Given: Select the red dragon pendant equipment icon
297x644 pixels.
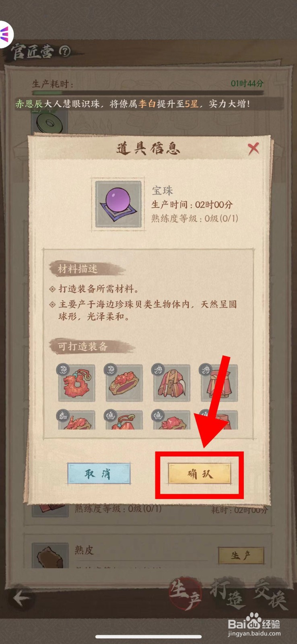Looking at the screenshot, I should pyautogui.click(x=76, y=383).
